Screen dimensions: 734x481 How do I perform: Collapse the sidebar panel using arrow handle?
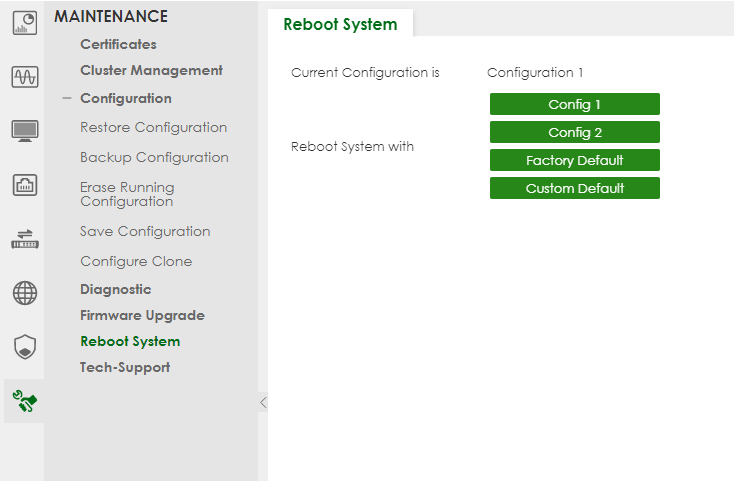(263, 402)
